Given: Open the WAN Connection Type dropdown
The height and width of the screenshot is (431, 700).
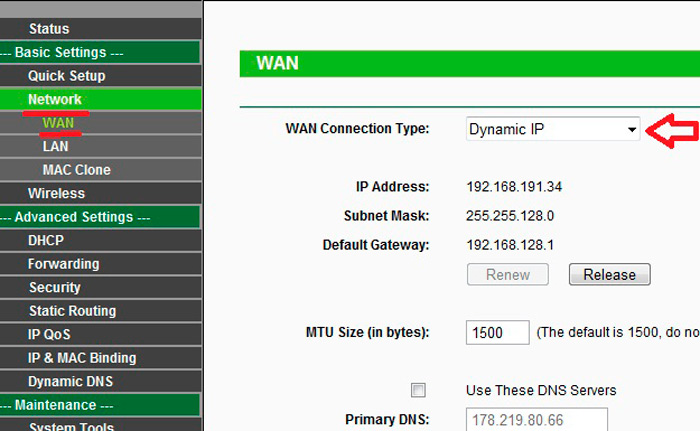Looking at the screenshot, I should pos(553,129).
